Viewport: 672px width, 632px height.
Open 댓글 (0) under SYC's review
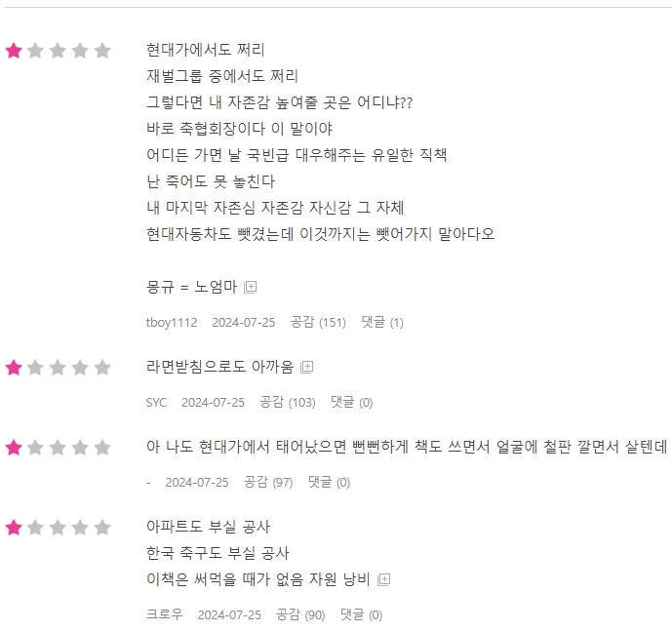(351, 402)
